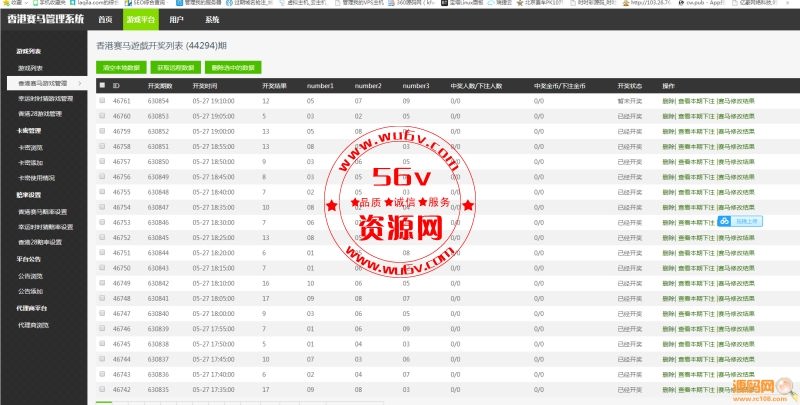Click 删除 link in row 46759

click(668, 132)
